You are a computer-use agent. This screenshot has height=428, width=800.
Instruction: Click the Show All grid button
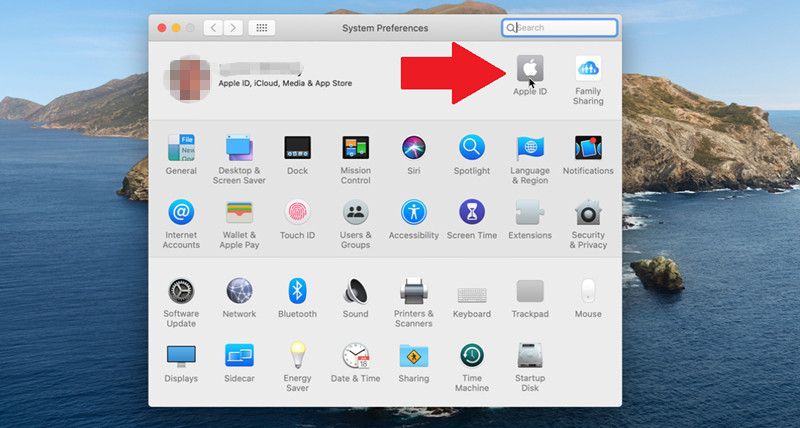click(262, 28)
